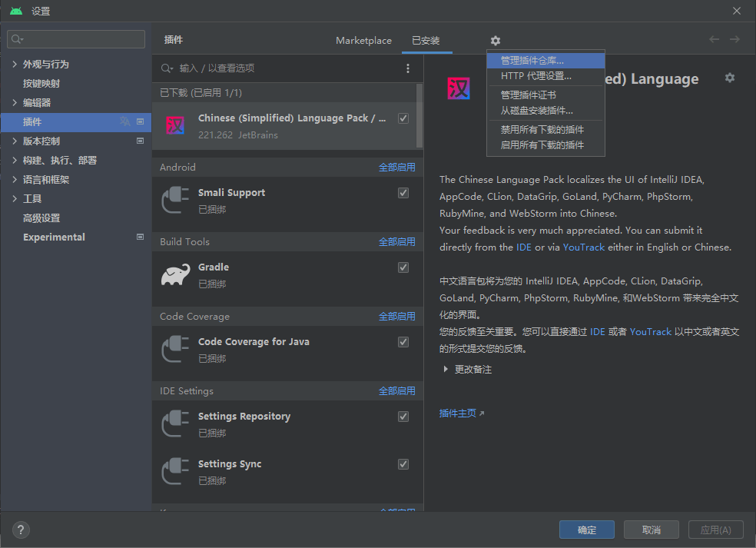Choose HTTP 代理设置... menu item
Viewport: 756px width, 548px height.
(x=545, y=76)
